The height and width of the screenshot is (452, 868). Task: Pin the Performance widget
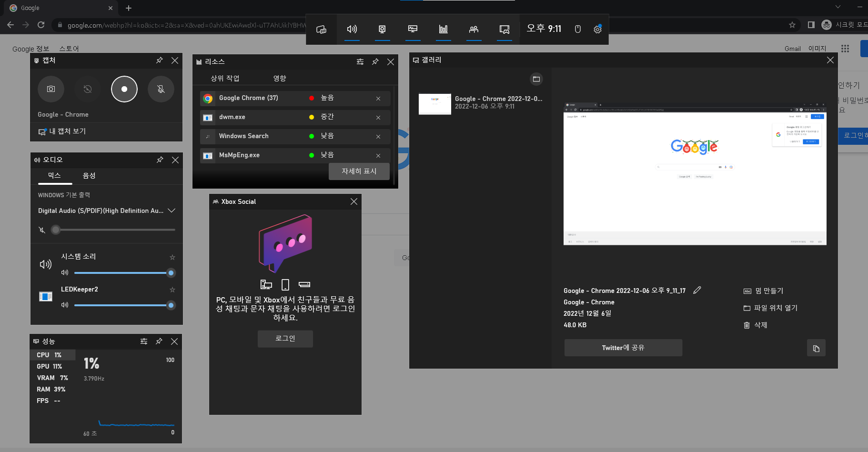coord(159,342)
